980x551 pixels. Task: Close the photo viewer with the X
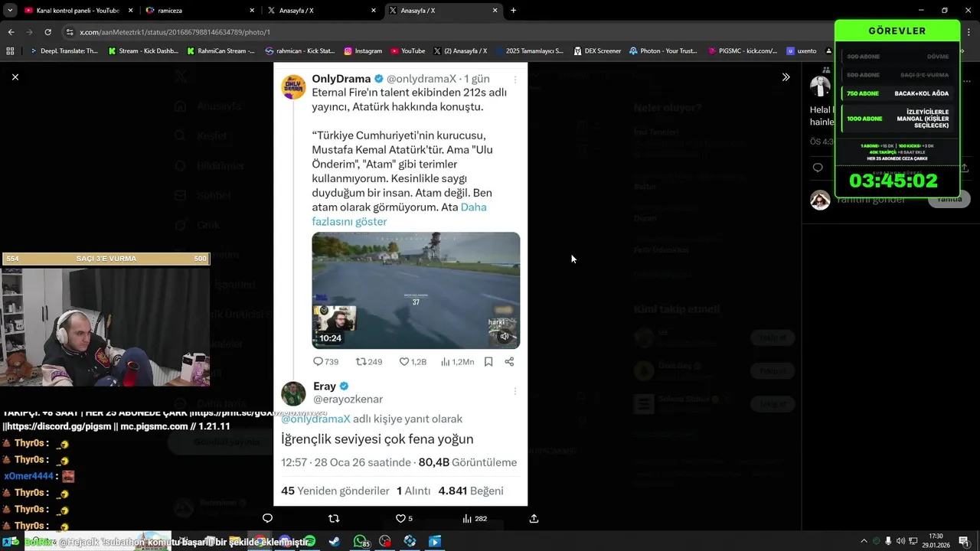tap(15, 77)
